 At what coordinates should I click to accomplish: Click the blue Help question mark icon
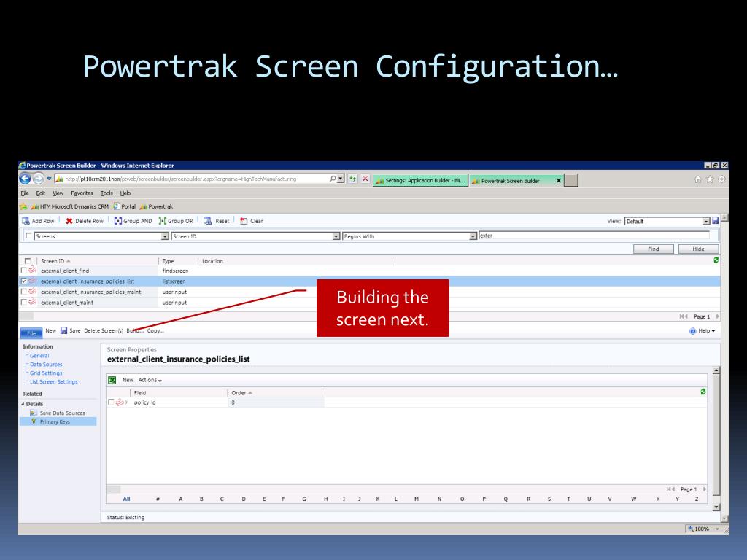click(x=693, y=331)
